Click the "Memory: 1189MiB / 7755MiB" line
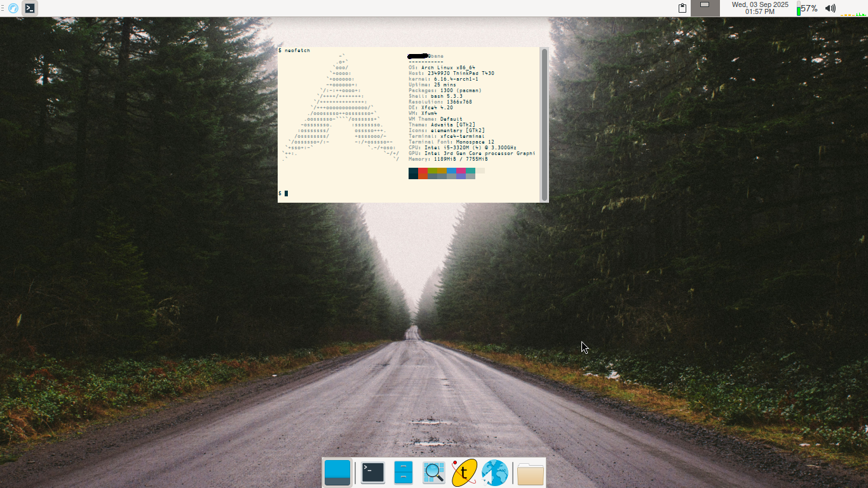Screen dimensions: 868x488 [x=448, y=159]
